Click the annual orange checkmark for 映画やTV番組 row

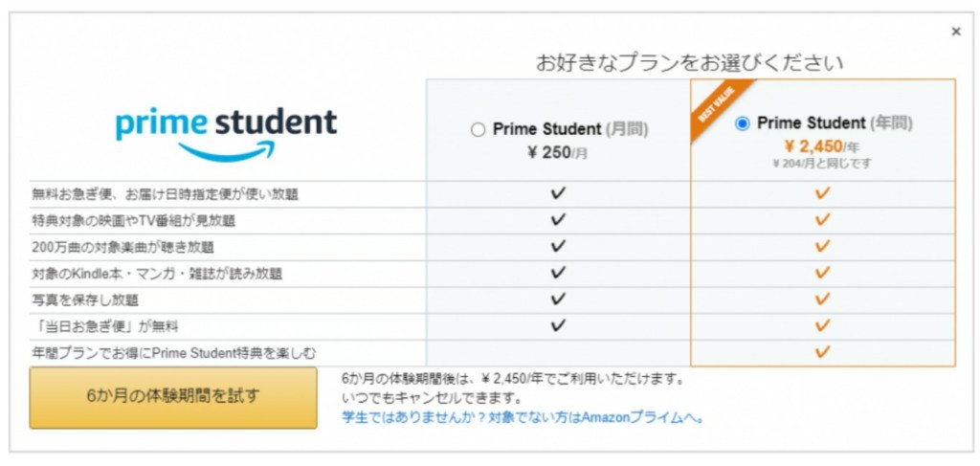click(822, 220)
